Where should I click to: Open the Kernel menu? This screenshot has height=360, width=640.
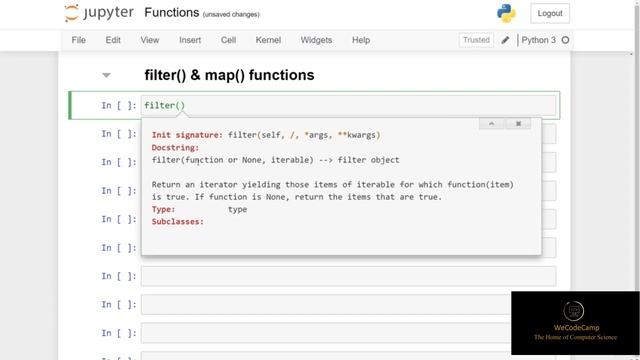pos(268,40)
